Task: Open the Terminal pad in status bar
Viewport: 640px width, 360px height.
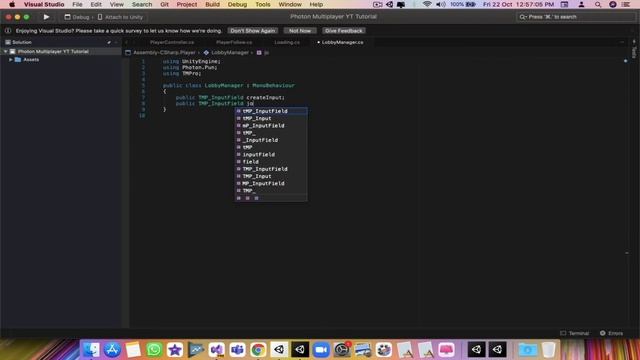Action: coord(575,333)
